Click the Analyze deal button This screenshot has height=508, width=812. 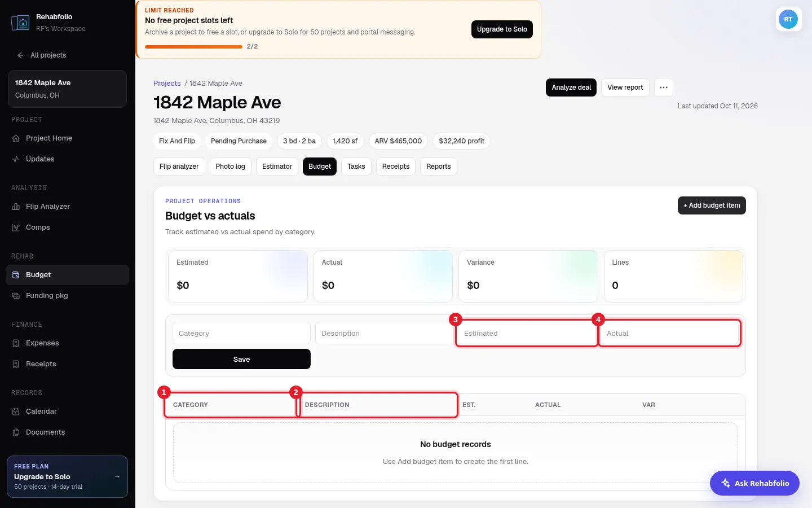click(x=571, y=87)
